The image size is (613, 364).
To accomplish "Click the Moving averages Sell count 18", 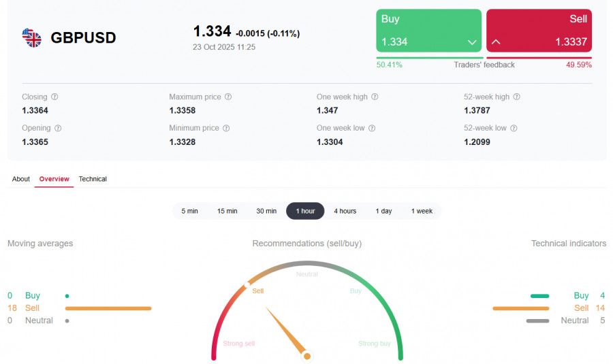I will coord(12,308).
